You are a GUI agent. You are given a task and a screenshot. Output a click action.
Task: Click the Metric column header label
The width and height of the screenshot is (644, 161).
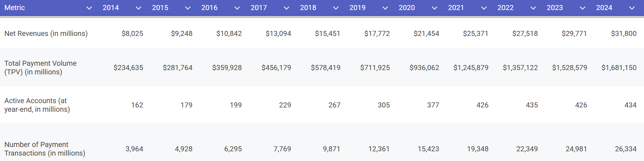coord(14,8)
